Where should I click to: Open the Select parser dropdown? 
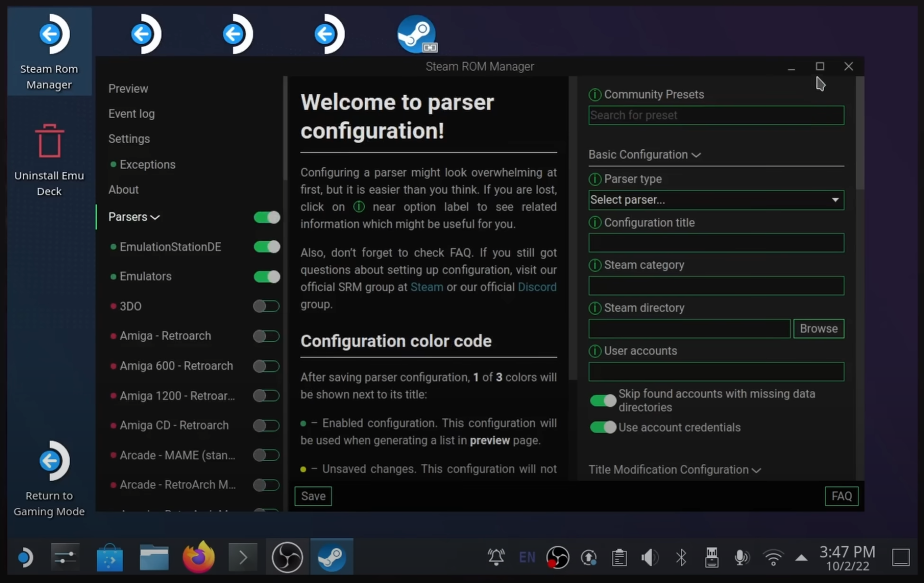716,200
